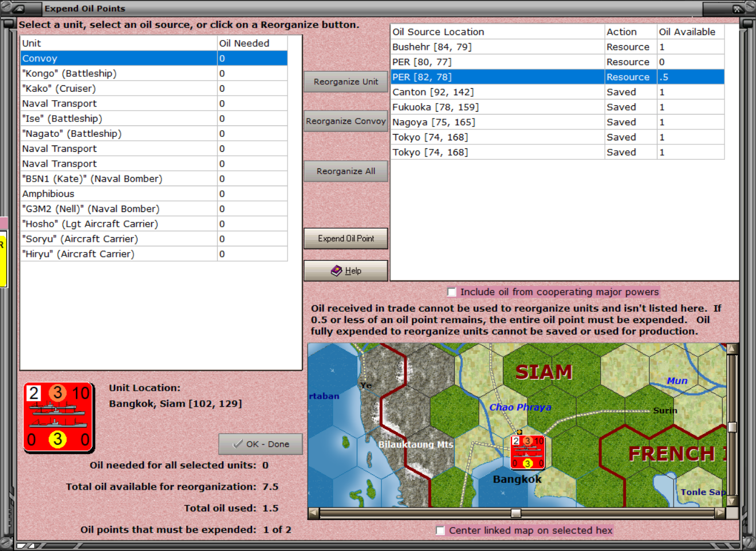Click the map scroll left arrow
756x551 pixels.
pyautogui.click(x=313, y=513)
